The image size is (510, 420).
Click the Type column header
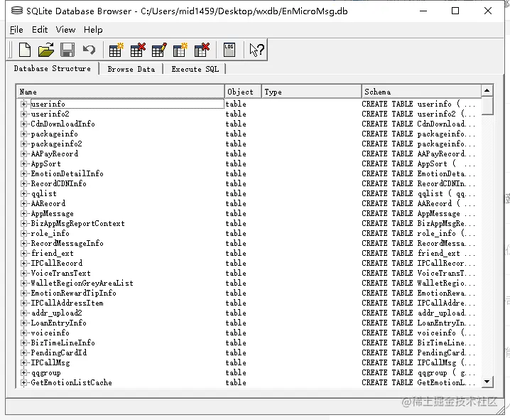(x=311, y=92)
